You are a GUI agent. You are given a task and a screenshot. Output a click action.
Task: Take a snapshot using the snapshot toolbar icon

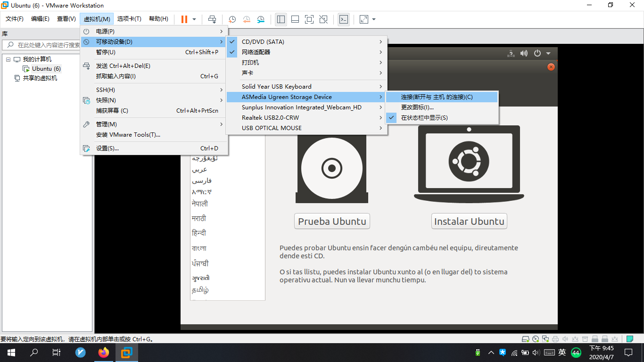(231, 19)
